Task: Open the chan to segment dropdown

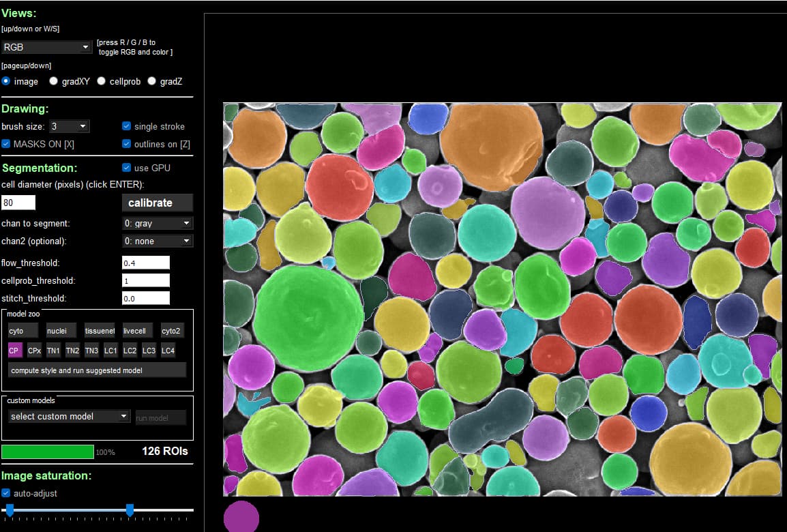Action: [x=157, y=223]
